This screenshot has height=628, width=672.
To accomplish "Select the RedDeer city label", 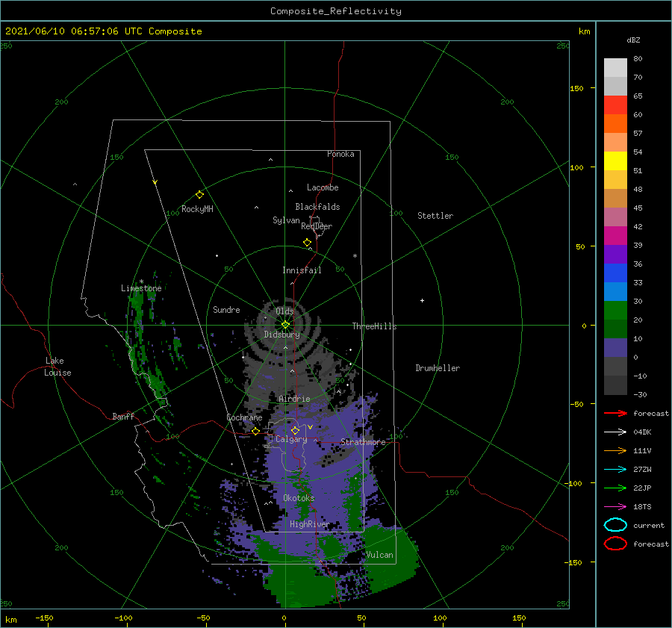I will click(x=317, y=226).
